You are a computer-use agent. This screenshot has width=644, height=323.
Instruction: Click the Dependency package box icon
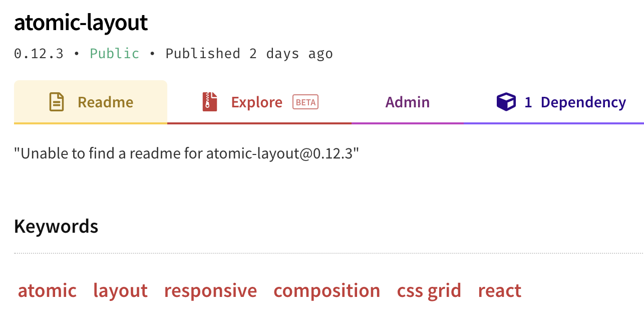coord(506,101)
